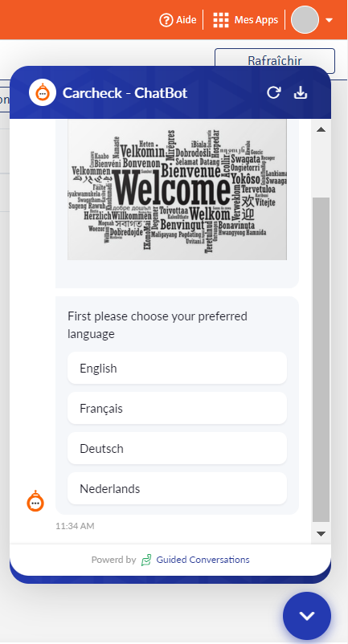
Task: Click the Welcome word cloud image
Action: click(x=177, y=190)
